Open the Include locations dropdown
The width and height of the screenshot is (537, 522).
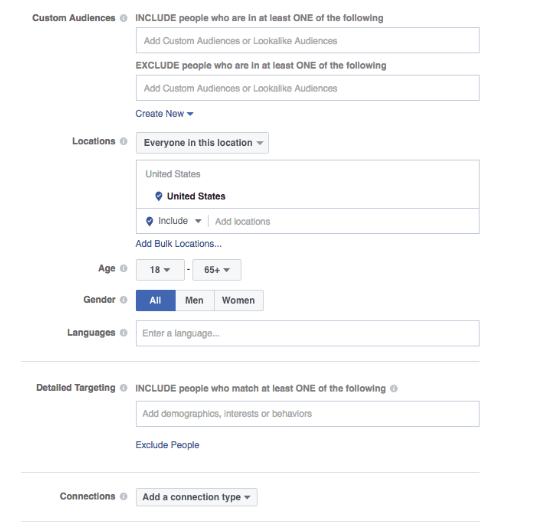point(174,221)
